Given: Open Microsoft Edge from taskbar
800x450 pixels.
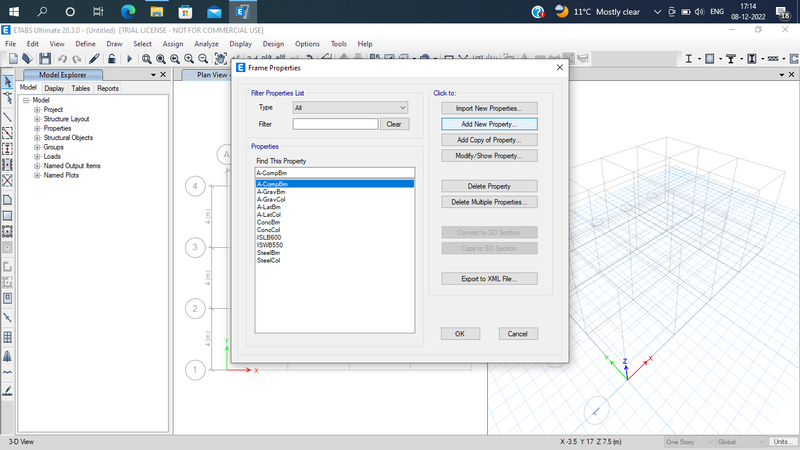Looking at the screenshot, I should (128, 11).
